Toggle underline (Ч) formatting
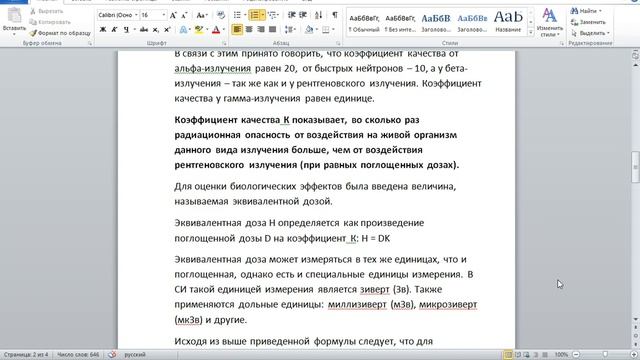 tap(126, 29)
